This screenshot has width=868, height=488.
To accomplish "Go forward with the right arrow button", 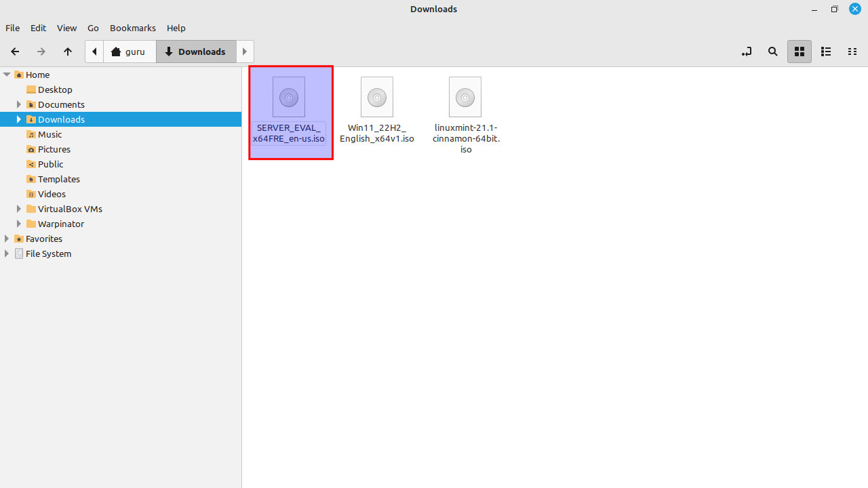I will [41, 52].
